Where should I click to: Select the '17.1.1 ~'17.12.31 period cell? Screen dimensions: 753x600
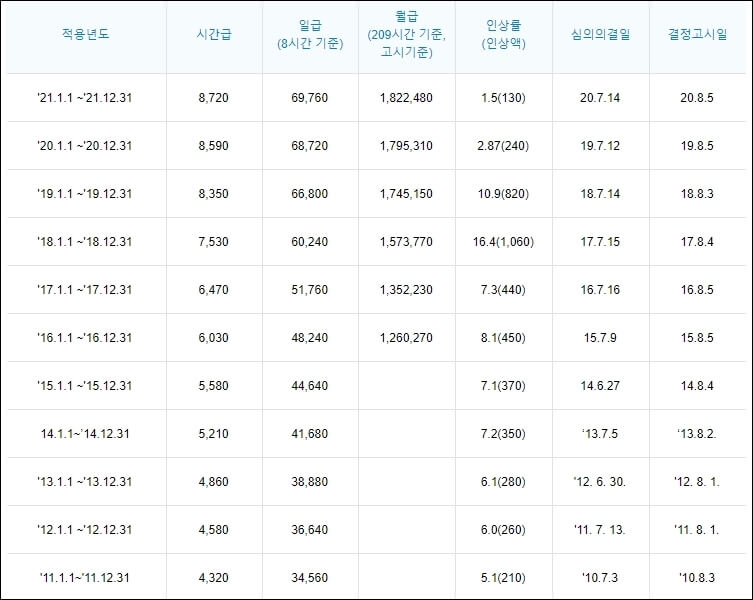point(85,290)
